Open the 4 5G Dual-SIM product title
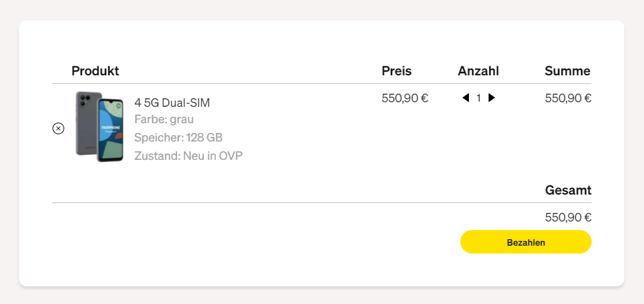Image resolution: width=644 pixels, height=304 pixels. [x=172, y=103]
